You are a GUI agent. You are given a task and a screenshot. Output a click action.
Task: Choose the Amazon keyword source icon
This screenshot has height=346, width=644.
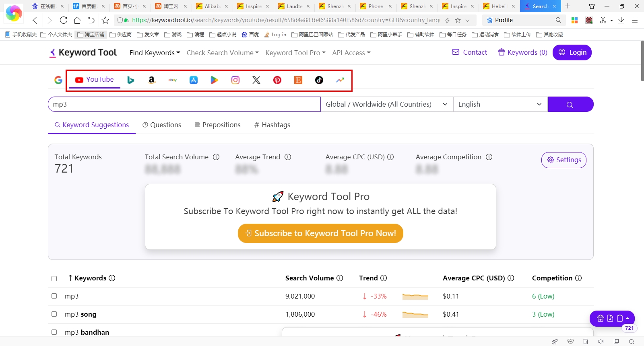151,80
